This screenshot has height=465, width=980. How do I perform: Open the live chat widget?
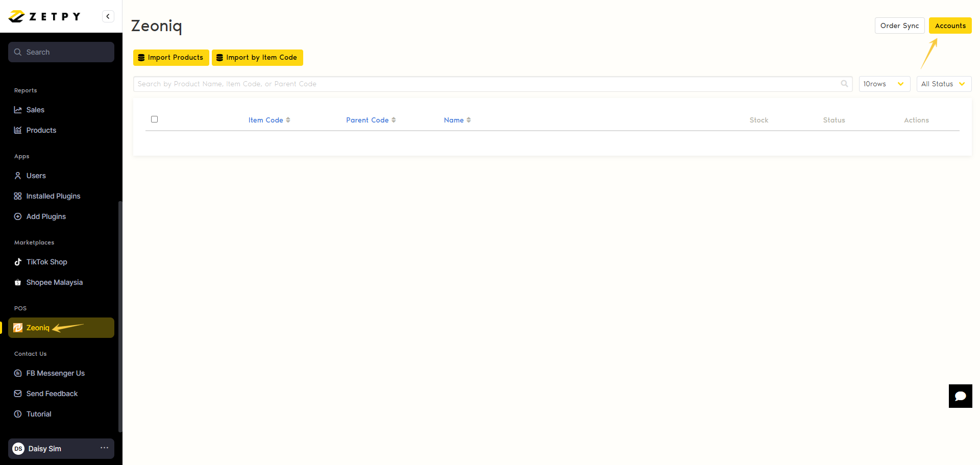click(x=960, y=396)
